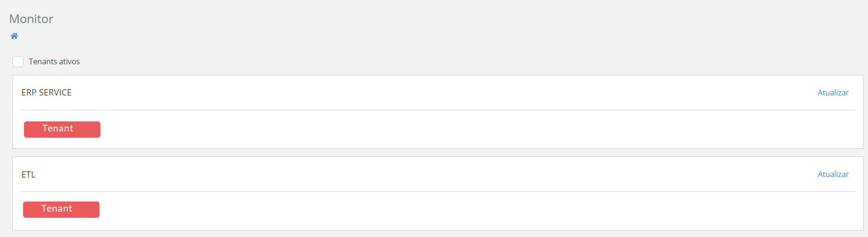Click the Monitor page title

(x=31, y=19)
